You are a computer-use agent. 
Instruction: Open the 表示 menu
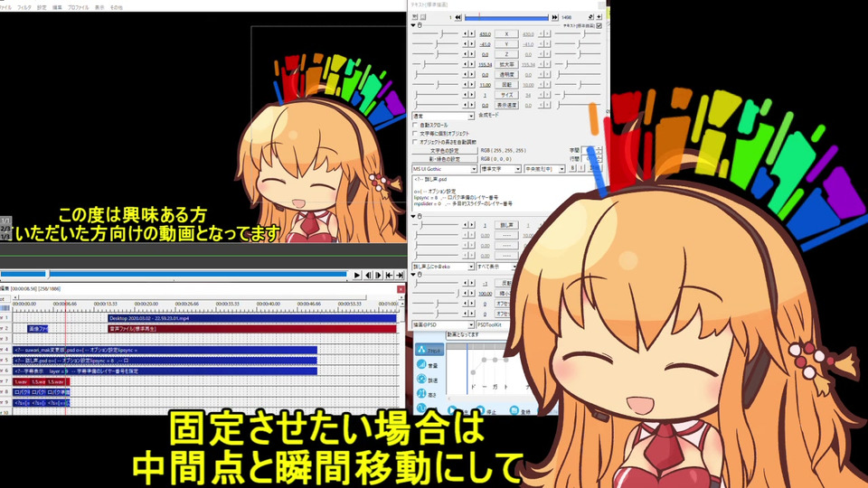[x=99, y=8]
